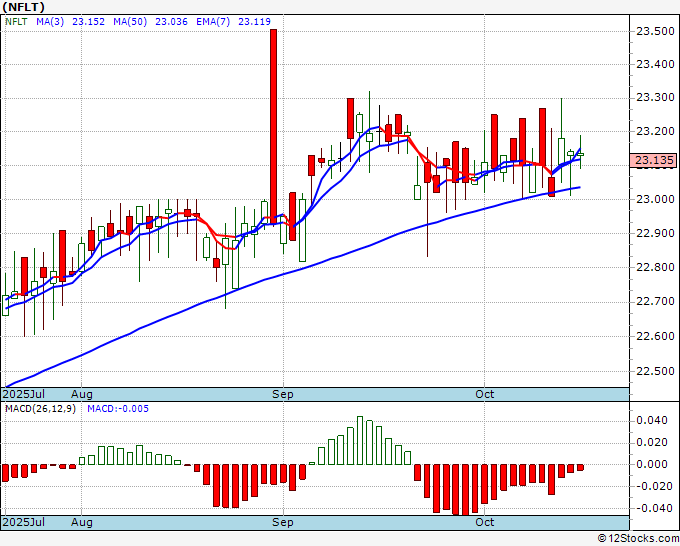Click the 22.900 price axis label

655,233
